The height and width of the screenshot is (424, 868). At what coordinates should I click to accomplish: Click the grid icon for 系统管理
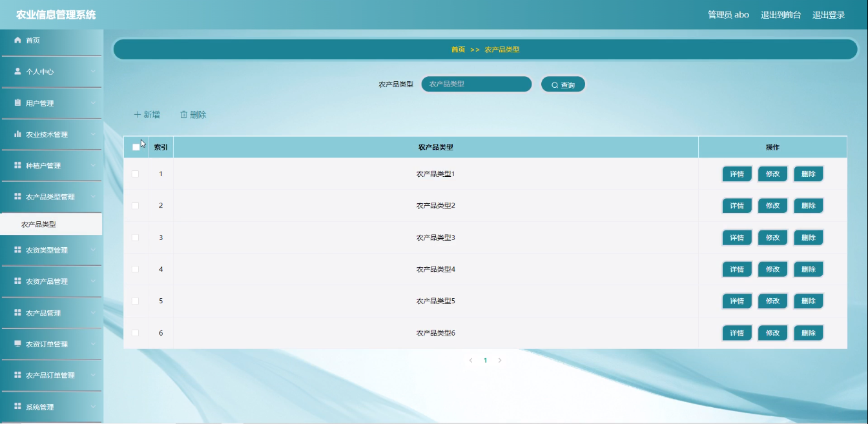18,407
